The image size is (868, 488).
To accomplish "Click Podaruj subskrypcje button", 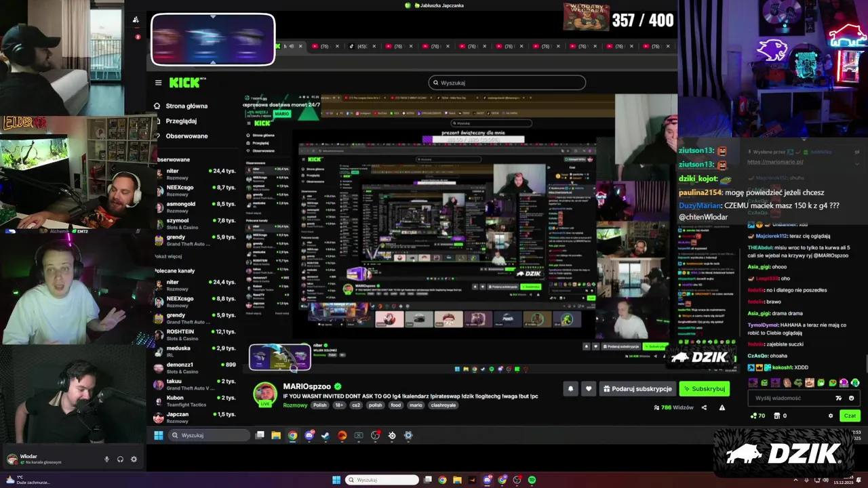I will [637, 389].
